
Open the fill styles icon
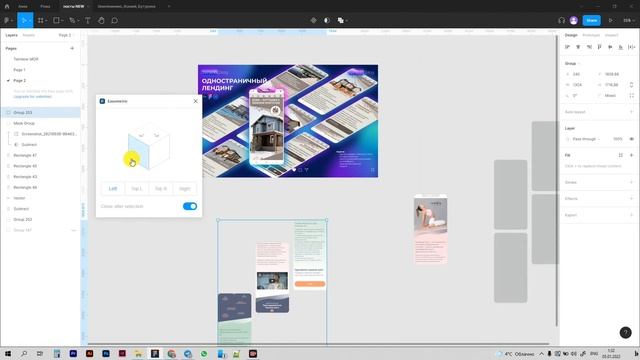[621, 155]
